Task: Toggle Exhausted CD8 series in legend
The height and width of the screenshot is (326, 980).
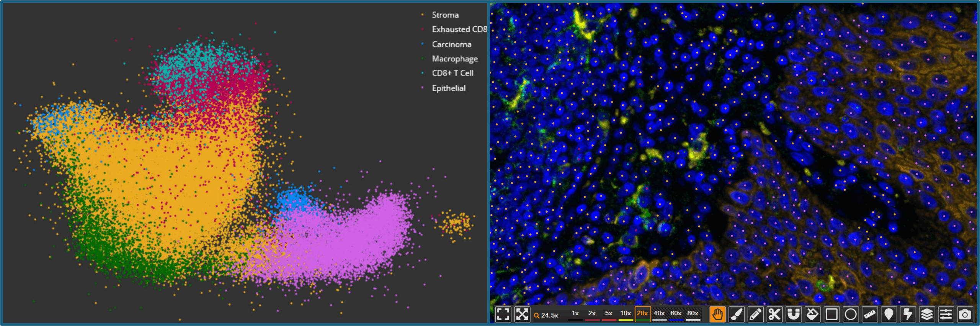Action: point(454,29)
